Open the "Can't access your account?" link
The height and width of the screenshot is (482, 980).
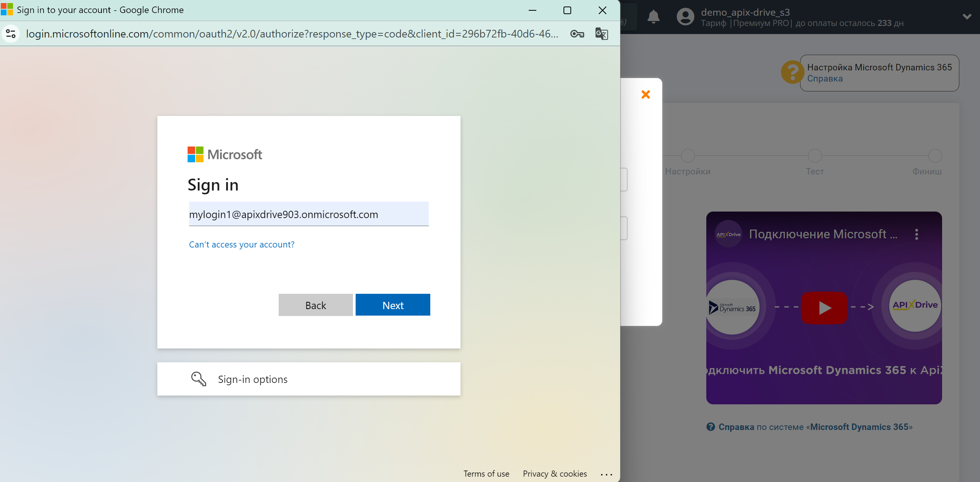(x=242, y=244)
